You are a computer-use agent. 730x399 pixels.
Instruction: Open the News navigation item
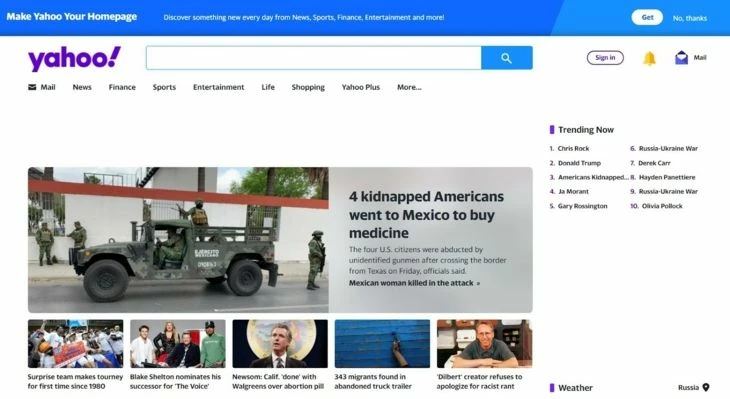pos(82,87)
